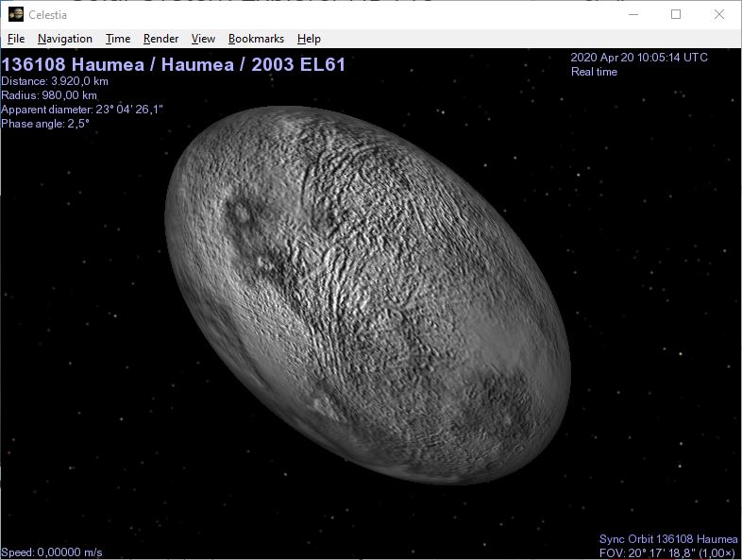Image resolution: width=742 pixels, height=560 pixels.
Task: Open the Help menu
Action: click(309, 39)
